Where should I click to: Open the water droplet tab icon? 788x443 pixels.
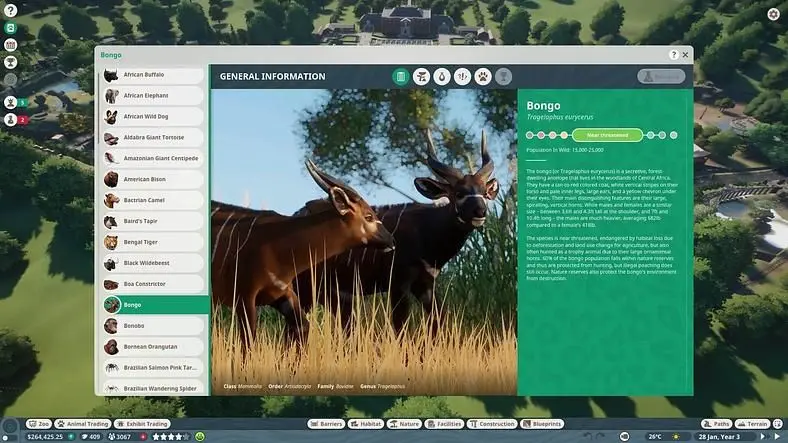click(442, 76)
